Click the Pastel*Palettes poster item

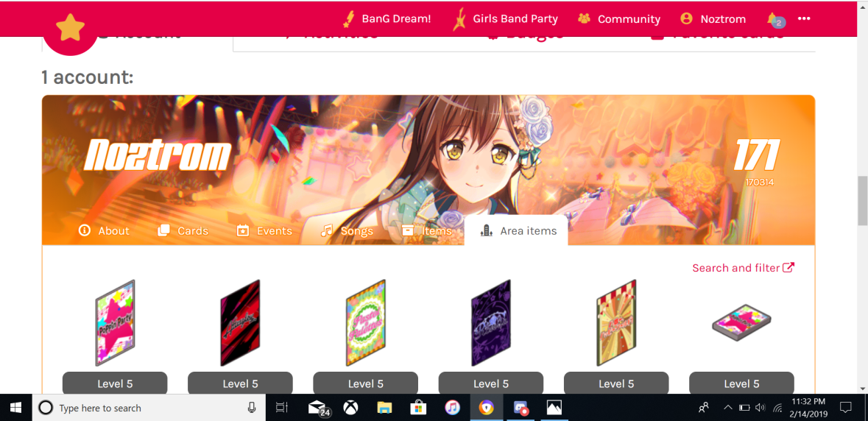coord(365,322)
